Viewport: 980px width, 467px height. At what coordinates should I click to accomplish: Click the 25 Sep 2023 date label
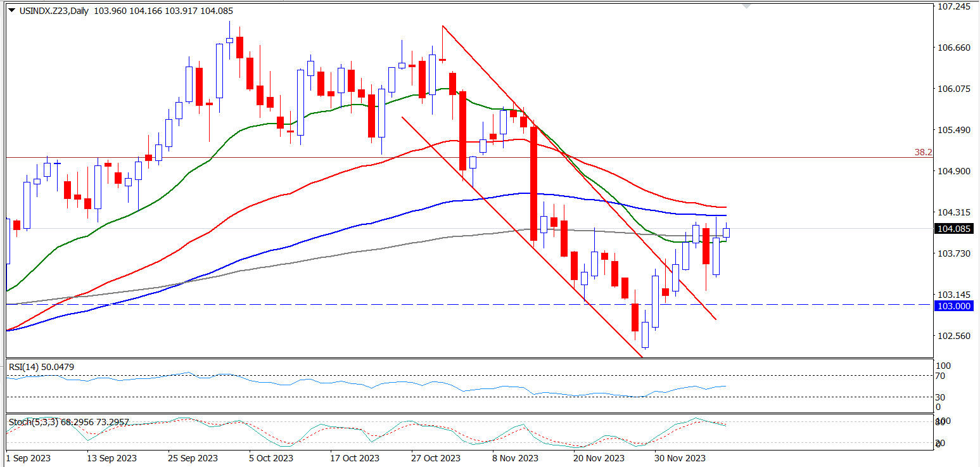193,458
